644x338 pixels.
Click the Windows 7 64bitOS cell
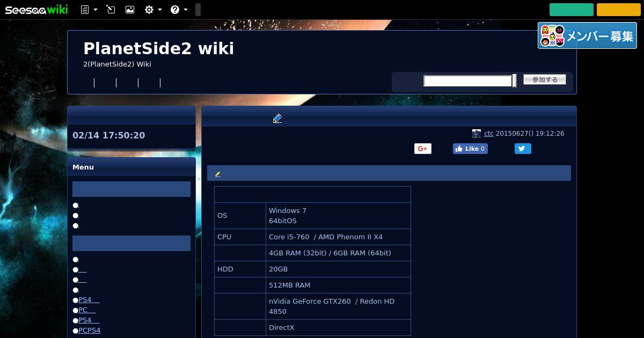point(338,216)
